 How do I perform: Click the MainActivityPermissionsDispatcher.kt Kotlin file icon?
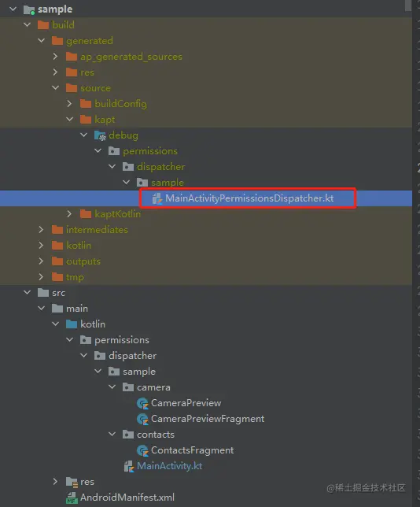157,198
